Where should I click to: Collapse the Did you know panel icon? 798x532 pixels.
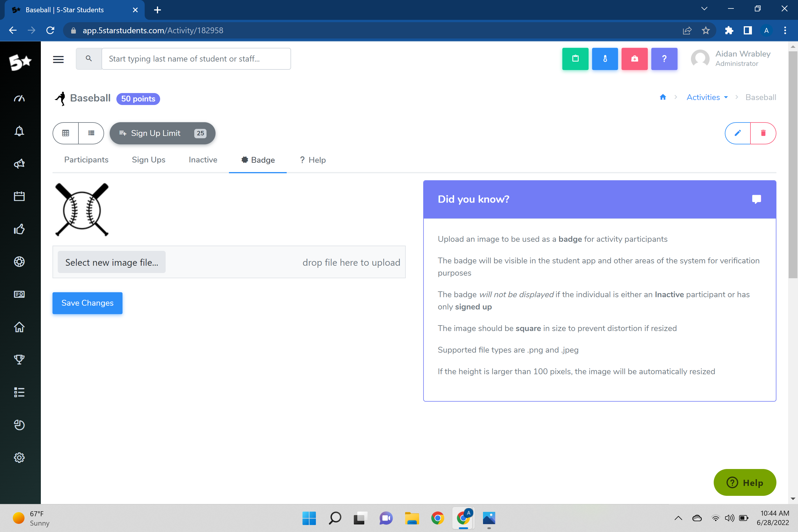pos(756,199)
